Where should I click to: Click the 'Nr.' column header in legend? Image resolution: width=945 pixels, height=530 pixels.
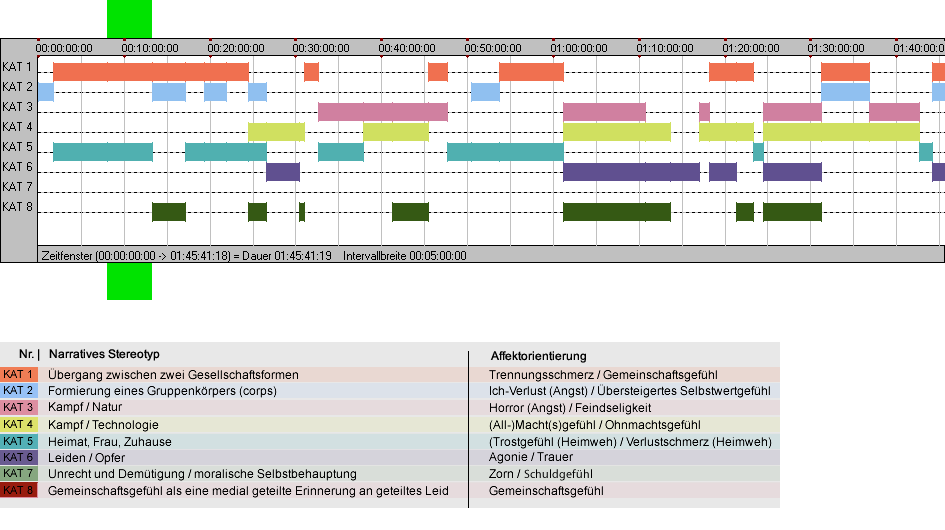(26, 355)
